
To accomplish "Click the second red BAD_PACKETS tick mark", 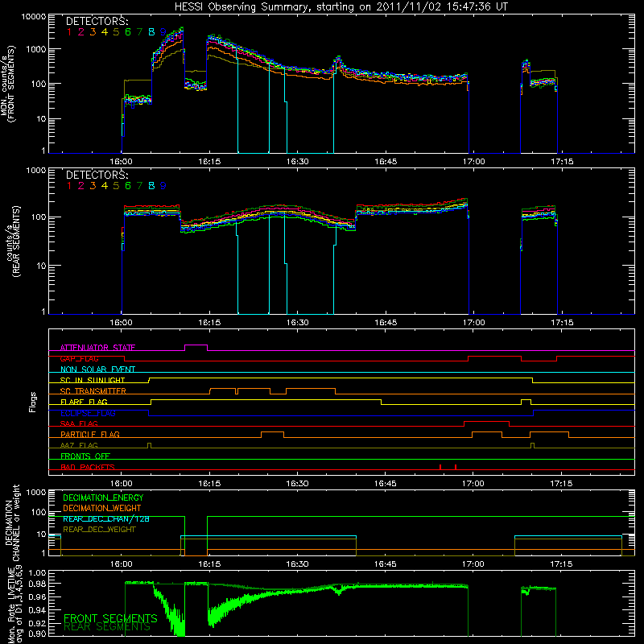I will 456,467.
